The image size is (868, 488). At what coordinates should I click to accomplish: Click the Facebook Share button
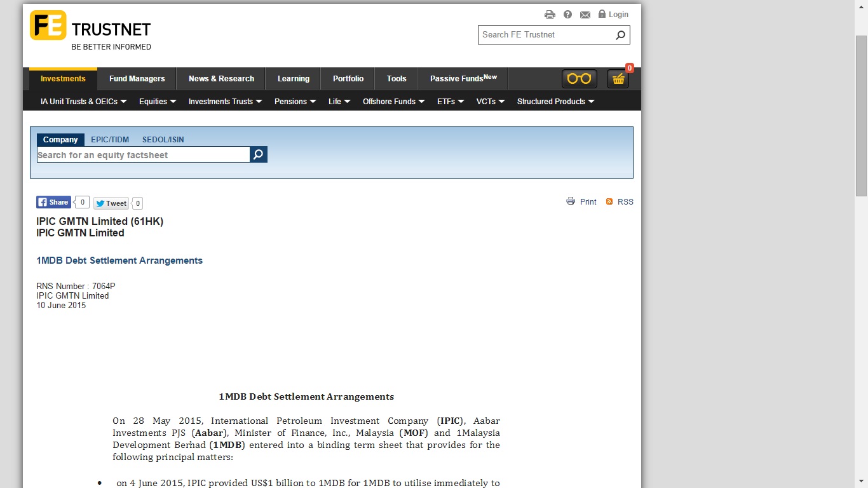[x=53, y=202]
